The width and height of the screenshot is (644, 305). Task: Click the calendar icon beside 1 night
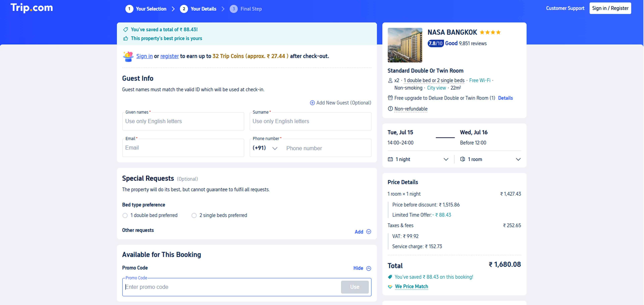click(x=390, y=159)
